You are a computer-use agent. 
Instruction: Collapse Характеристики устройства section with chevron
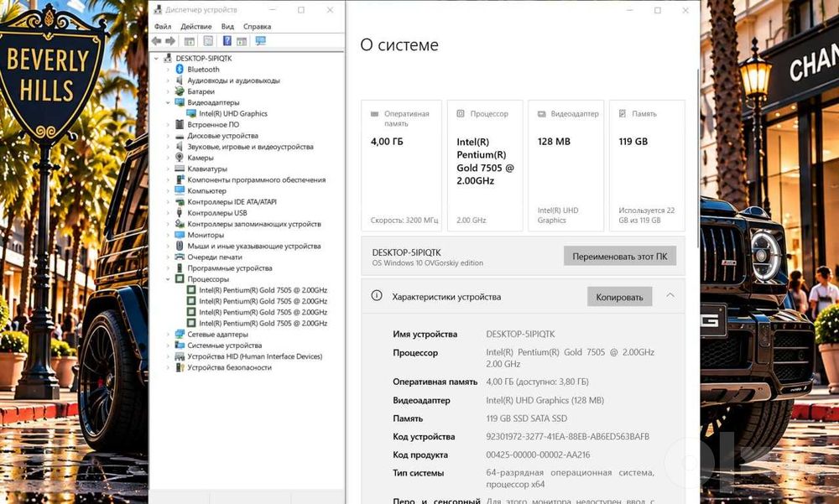[x=670, y=295]
